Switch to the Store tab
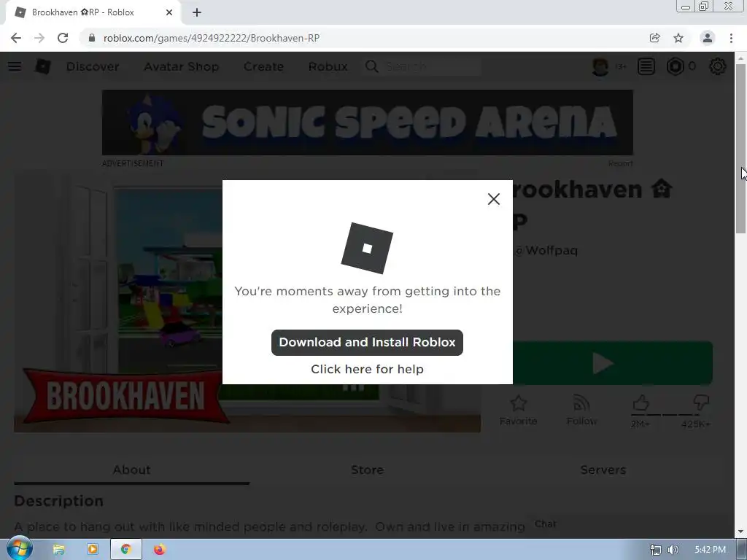 367,470
